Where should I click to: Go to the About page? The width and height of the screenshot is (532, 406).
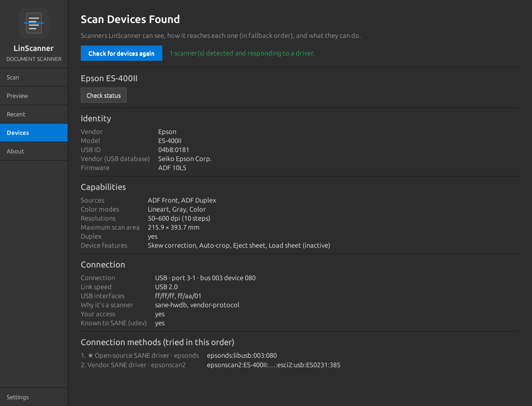coord(34,152)
